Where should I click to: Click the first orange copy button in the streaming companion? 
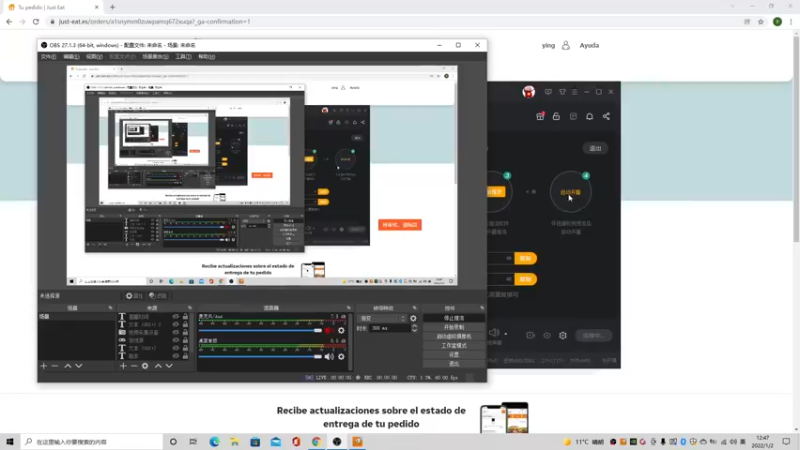pyautogui.click(x=525, y=258)
